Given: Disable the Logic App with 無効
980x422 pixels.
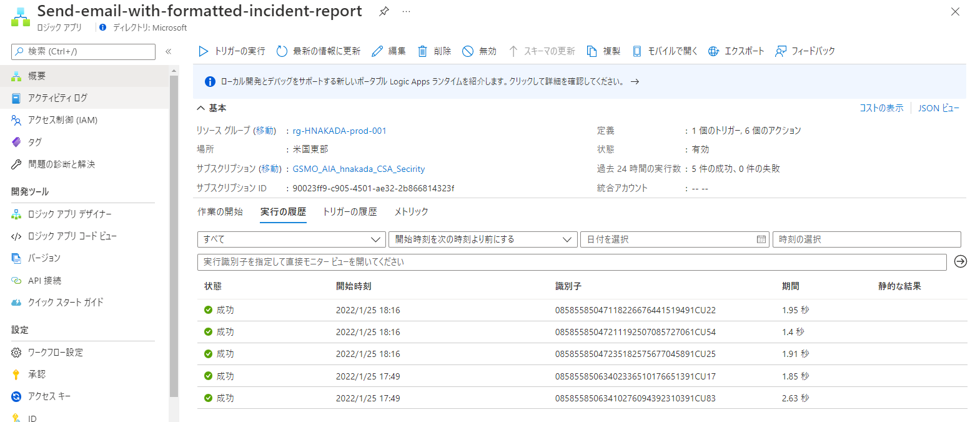Looking at the screenshot, I should point(479,51).
